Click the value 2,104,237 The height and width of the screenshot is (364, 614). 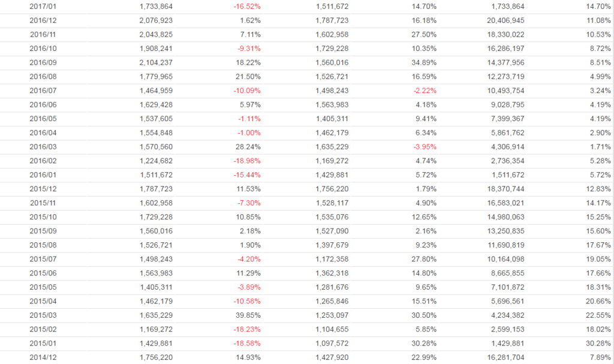156,62
